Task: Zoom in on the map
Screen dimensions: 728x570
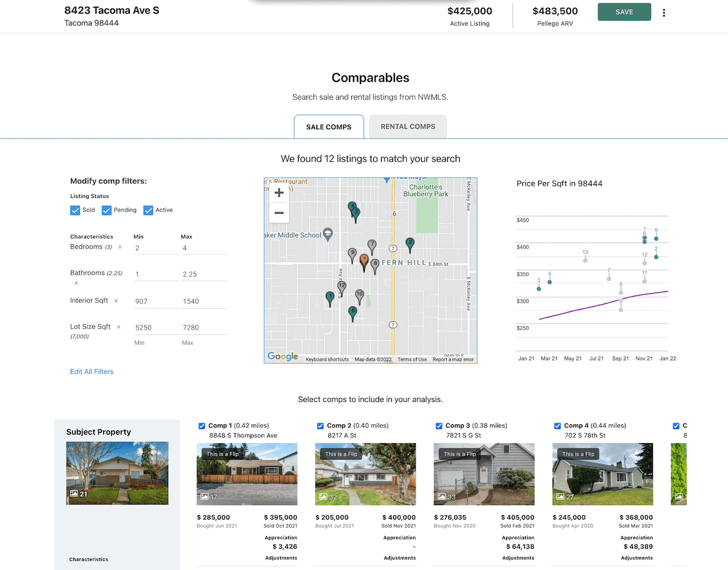Action: click(x=279, y=193)
